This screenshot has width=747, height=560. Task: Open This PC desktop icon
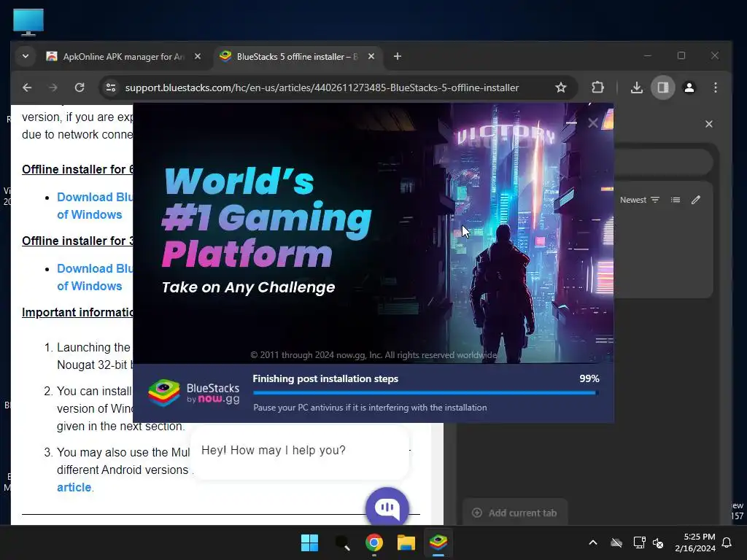28,22
